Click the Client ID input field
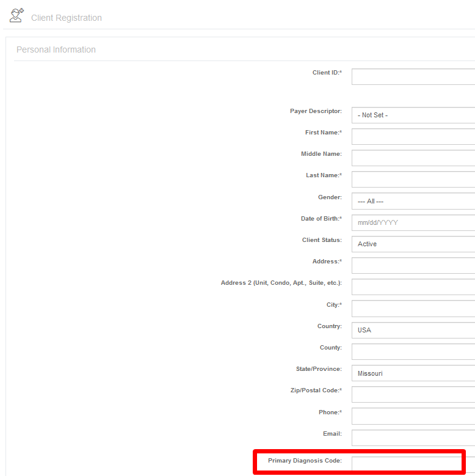Viewport: 475px width, 476px height. (413, 76)
